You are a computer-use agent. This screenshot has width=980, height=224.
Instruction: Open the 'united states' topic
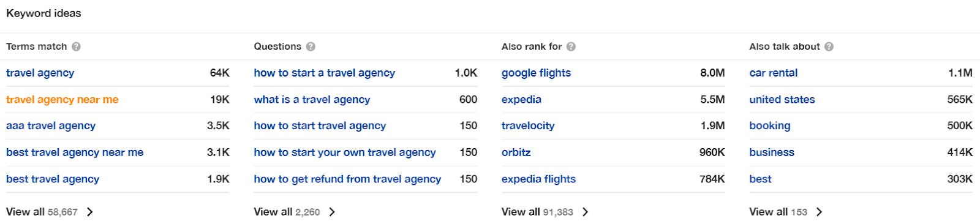coord(782,99)
